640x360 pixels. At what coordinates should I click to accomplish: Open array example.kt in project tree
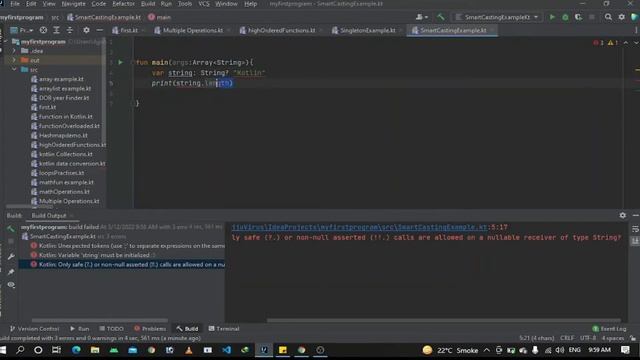click(61, 79)
